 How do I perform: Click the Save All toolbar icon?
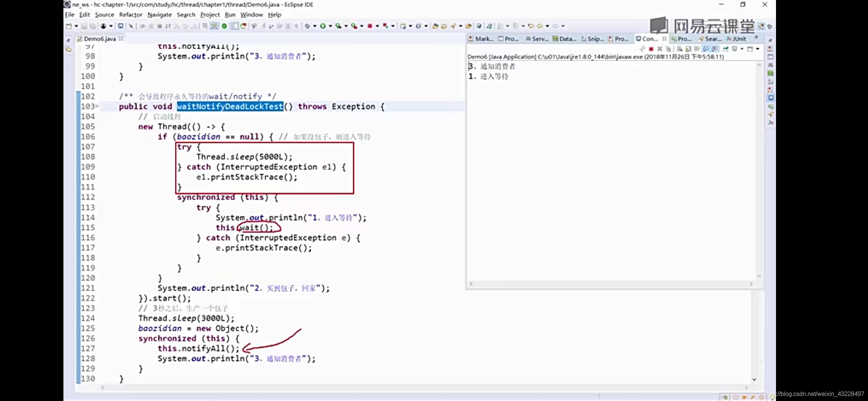pyautogui.click(x=93, y=26)
